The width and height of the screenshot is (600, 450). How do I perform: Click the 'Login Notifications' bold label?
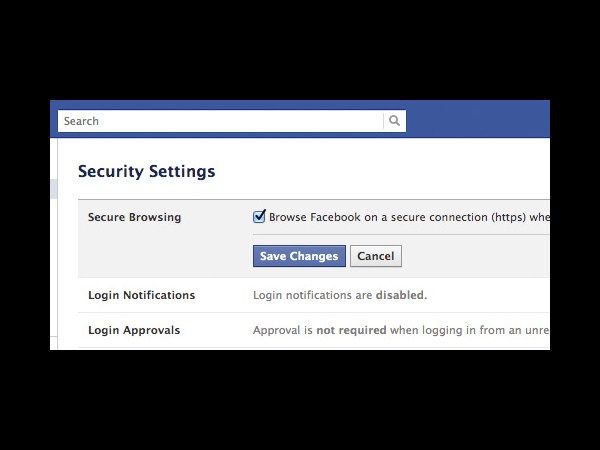pyautogui.click(x=142, y=295)
